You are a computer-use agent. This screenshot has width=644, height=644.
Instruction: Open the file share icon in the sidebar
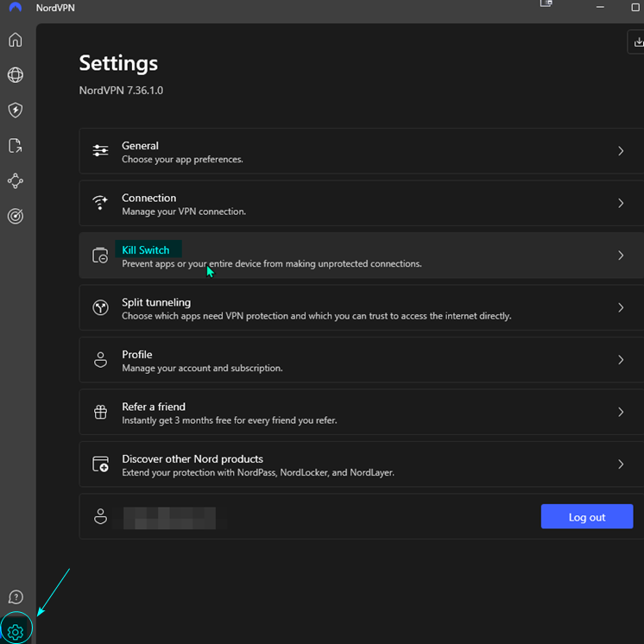(16, 145)
